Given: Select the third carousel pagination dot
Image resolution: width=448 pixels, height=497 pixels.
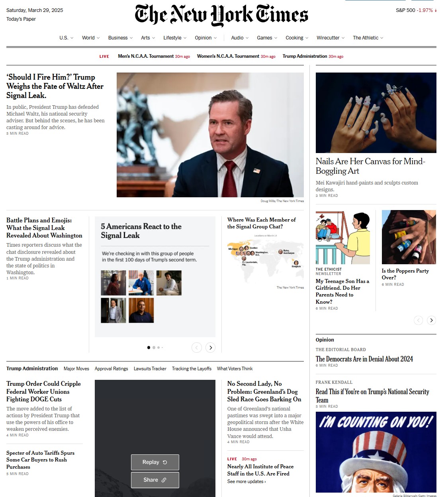Looking at the screenshot, I should tap(158, 348).
